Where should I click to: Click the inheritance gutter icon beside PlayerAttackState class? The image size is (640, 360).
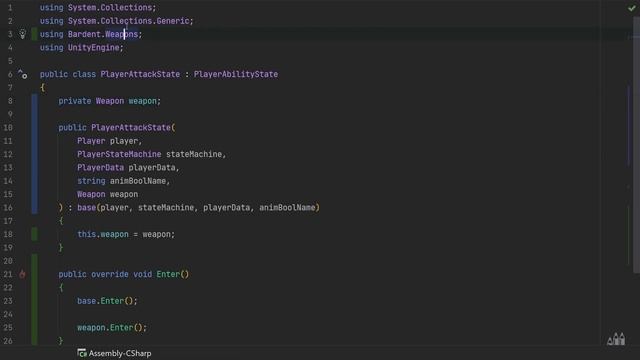(x=22, y=74)
